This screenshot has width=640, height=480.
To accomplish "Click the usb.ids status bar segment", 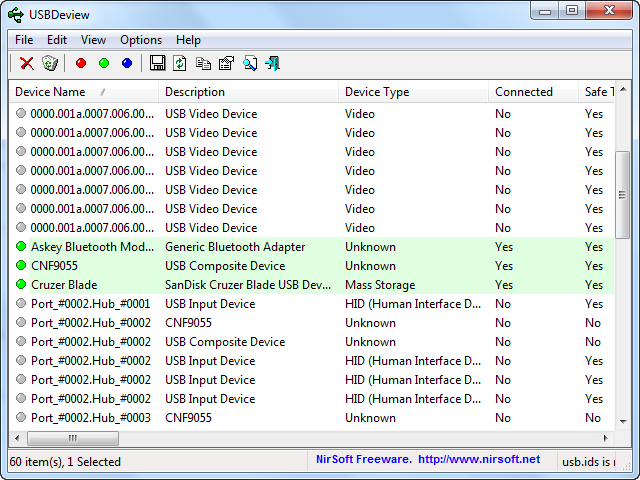I will [589, 462].
